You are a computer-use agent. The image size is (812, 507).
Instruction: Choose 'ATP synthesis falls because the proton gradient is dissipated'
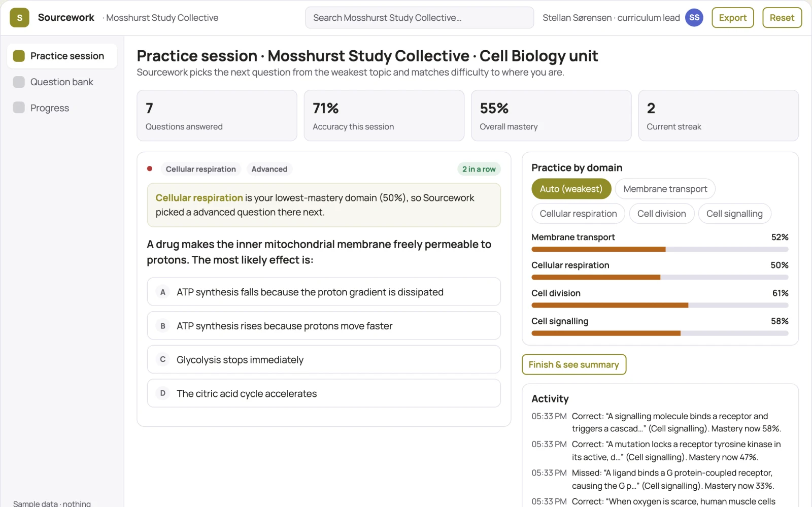(x=324, y=292)
